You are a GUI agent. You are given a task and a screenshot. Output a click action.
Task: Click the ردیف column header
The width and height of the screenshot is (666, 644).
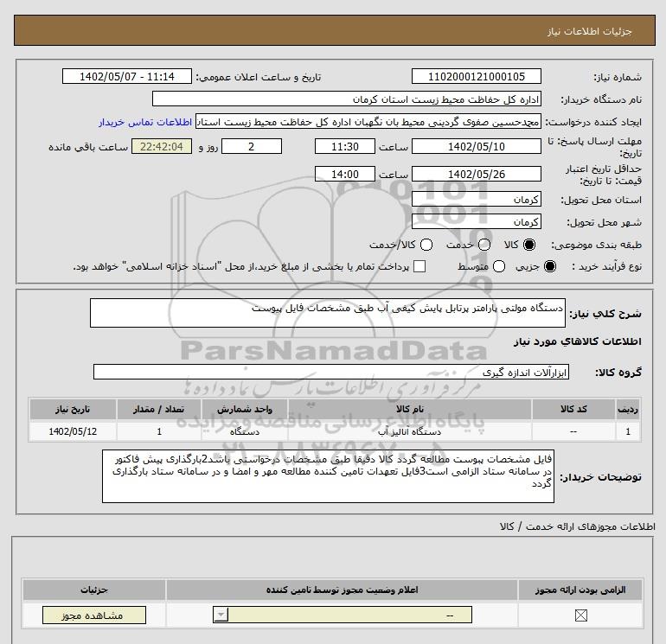tap(628, 409)
